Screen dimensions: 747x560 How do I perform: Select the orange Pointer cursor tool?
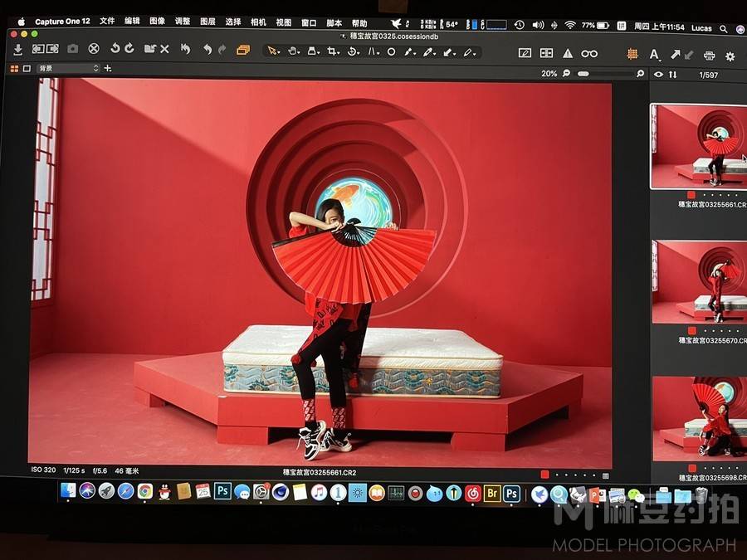click(272, 51)
